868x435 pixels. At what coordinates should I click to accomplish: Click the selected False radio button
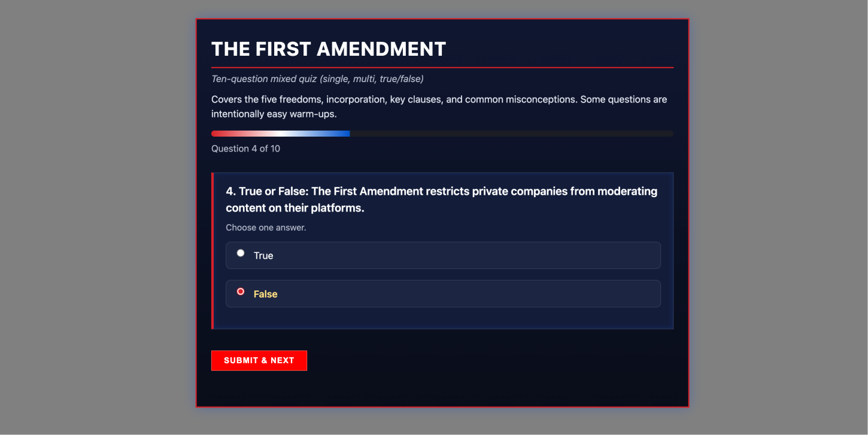(x=241, y=292)
